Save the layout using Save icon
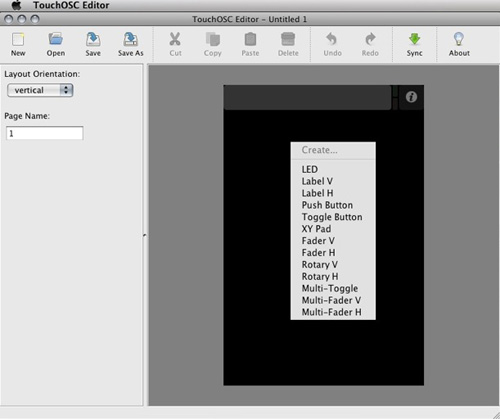Screen dimensions: 500x419 pos(93,39)
